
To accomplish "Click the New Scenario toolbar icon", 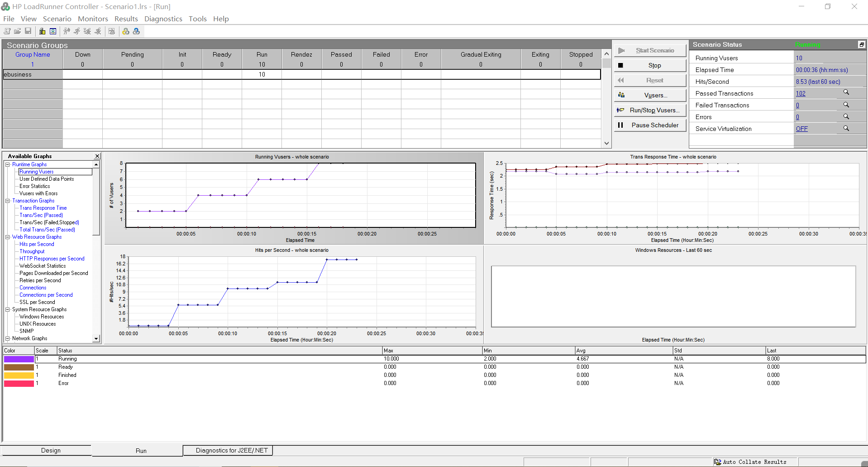I will (7, 31).
